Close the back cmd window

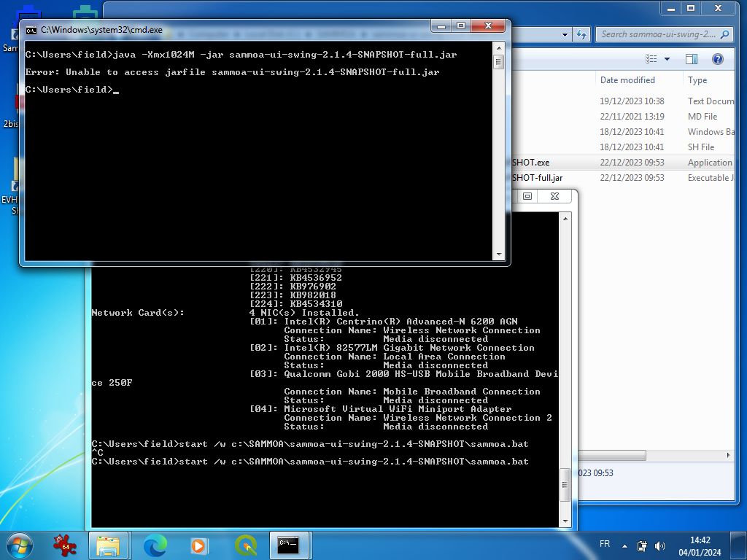point(555,196)
